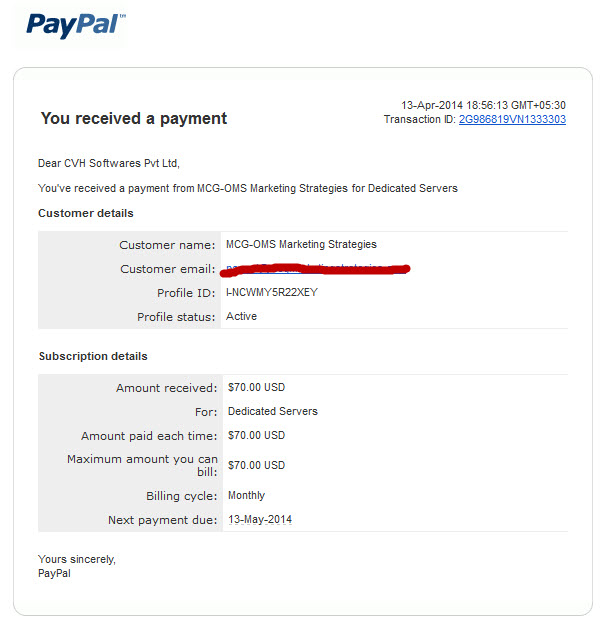Click the Amount paid each time value

256,435
